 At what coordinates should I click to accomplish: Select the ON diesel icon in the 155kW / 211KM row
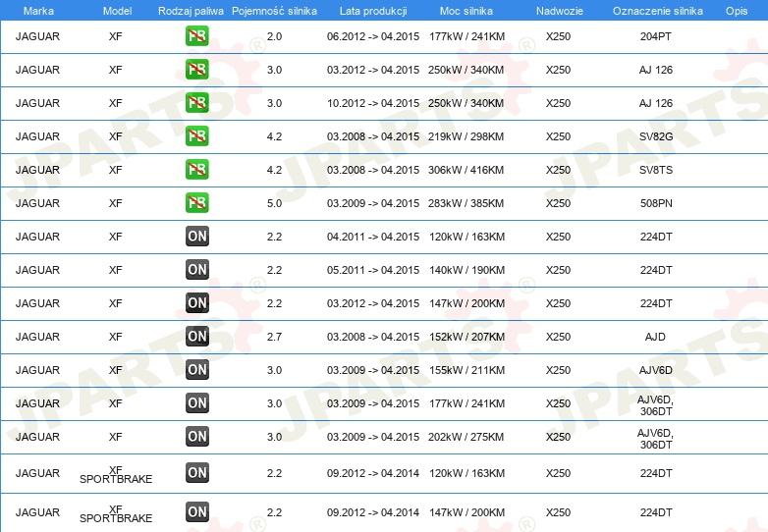point(196,369)
